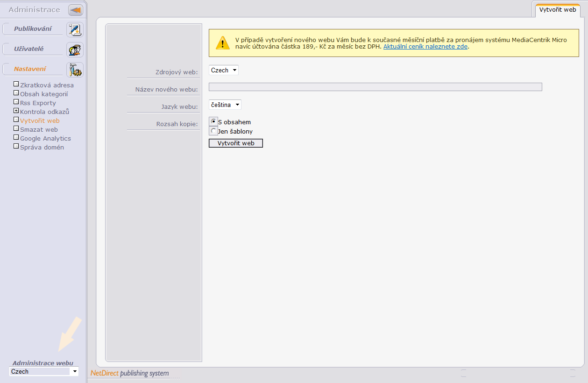This screenshot has width=588, height=383.
Task: Select the Jen šablony radio button
Action: pyautogui.click(x=213, y=131)
